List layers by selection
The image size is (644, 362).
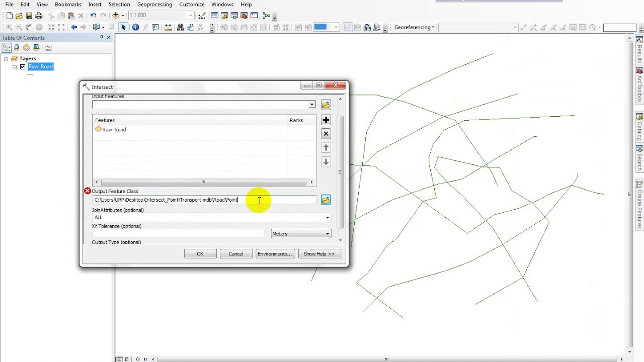[x=36, y=48]
